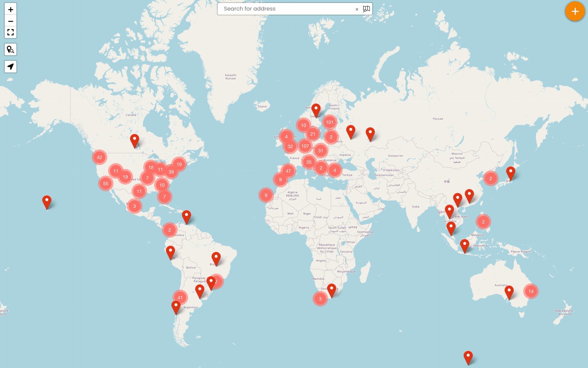Expand the 101 cluster near Finland
Image resolution: width=588 pixels, height=368 pixels.
[329, 122]
